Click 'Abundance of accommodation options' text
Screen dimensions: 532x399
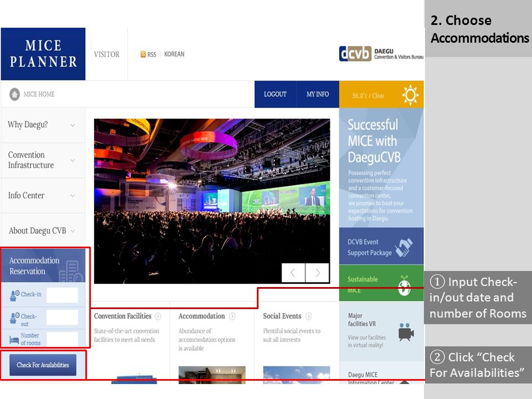207,340
